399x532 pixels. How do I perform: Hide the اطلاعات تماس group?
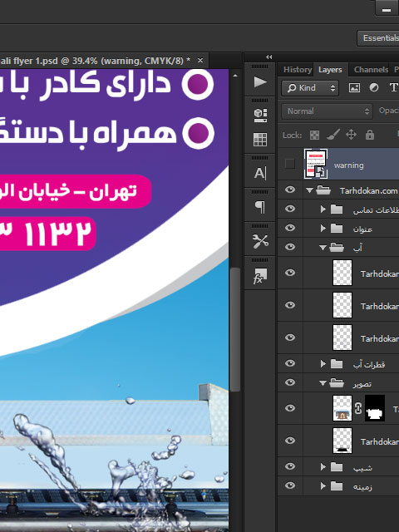(290, 209)
